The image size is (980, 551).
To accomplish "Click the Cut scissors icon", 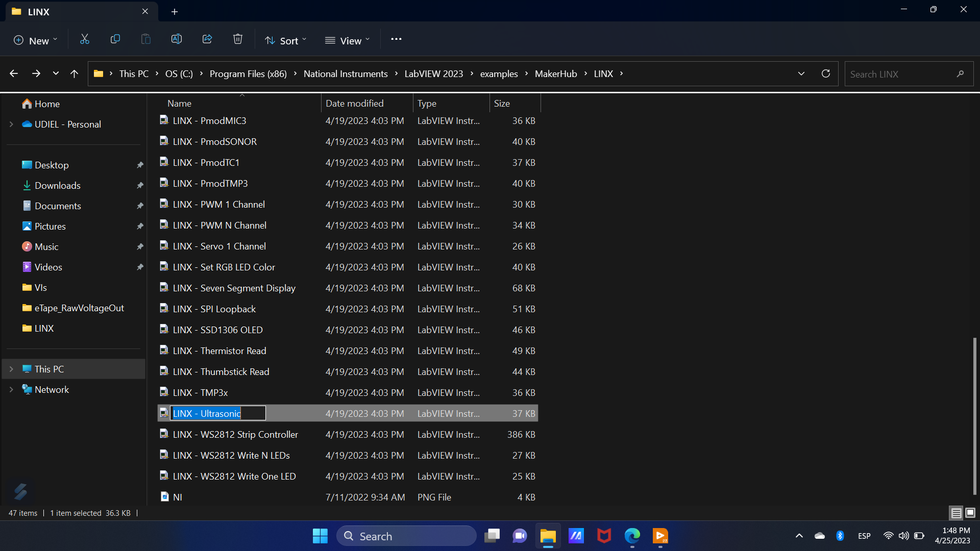I will 85,39.
